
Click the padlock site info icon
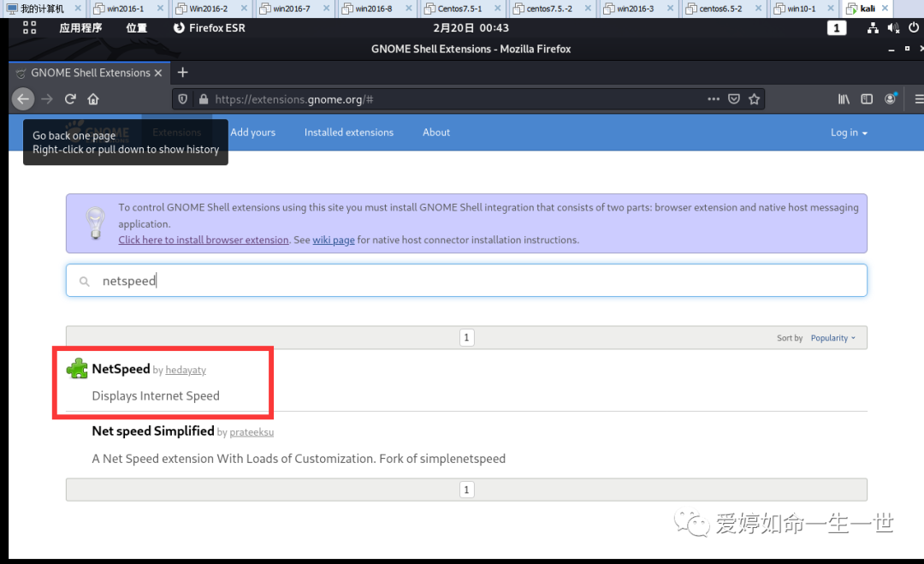204,99
